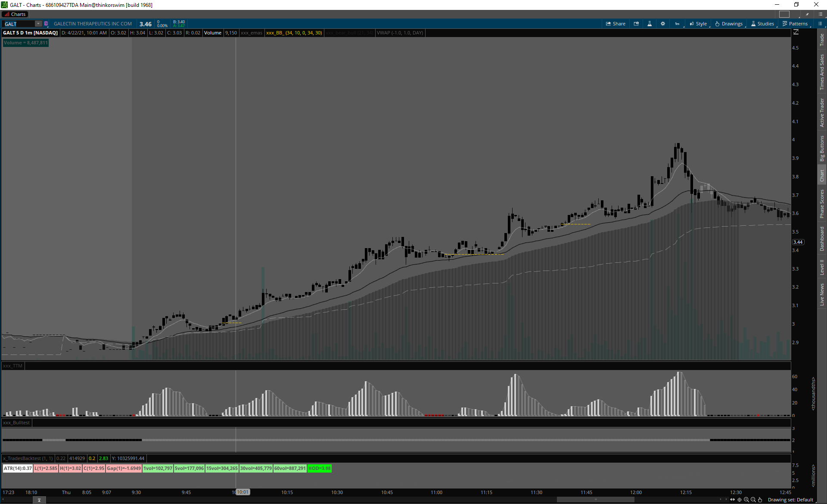Image resolution: width=827 pixels, height=504 pixels.
Task: Click the flask Edit Studies icon
Action: click(650, 24)
